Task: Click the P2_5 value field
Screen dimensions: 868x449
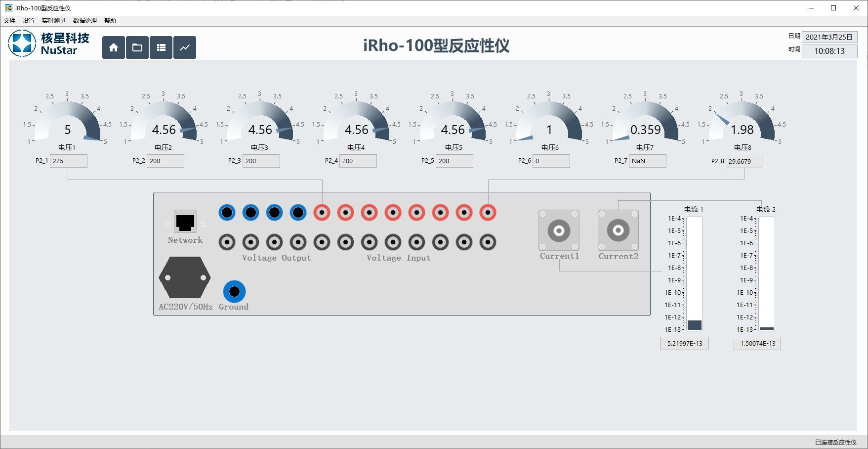Action: pyautogui.click(x=455, y=161)
